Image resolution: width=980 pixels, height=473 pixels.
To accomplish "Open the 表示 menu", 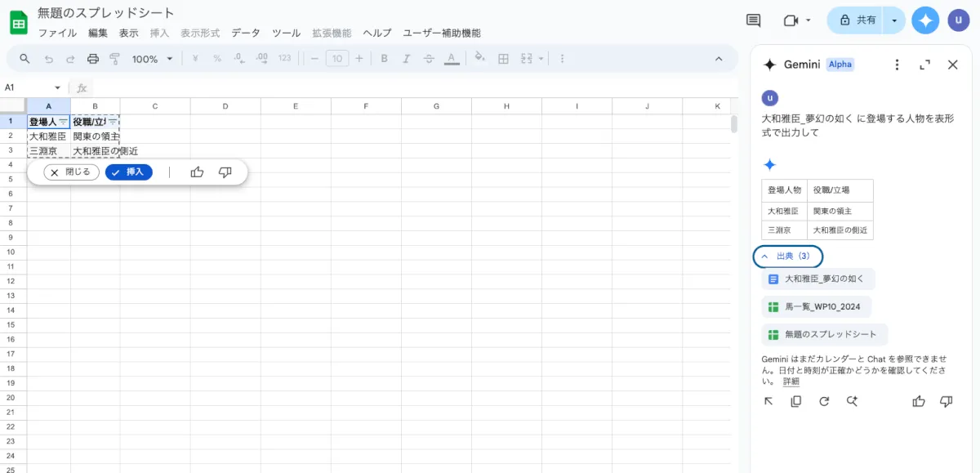I will point(128,33).
